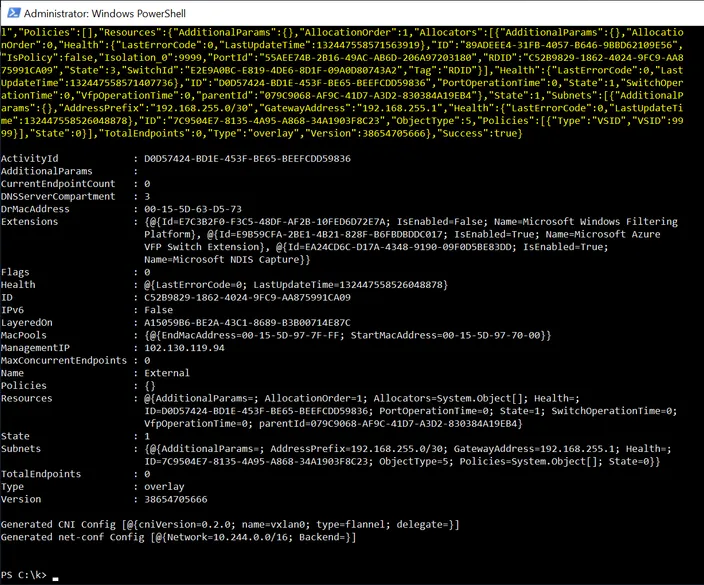The height and width of the screenshot is (585, 704).
Task: Click the 'DNSServerCompartment' property label
Action: point(58,196)
